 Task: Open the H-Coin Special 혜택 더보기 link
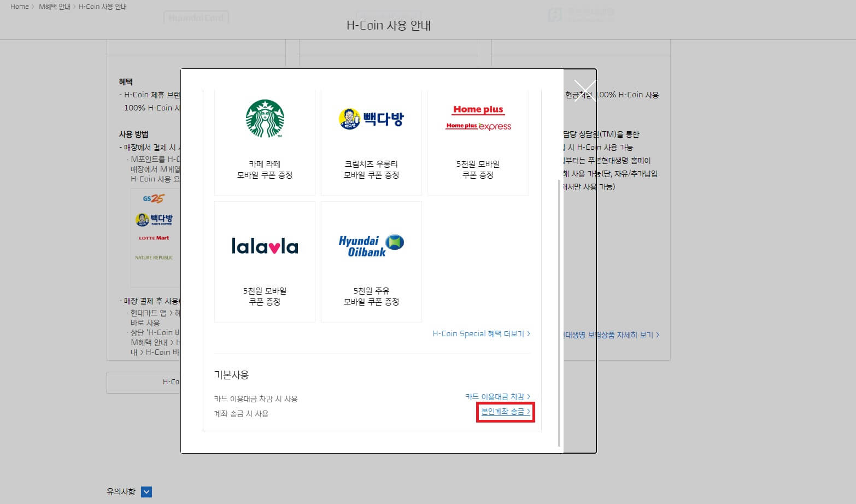[481, 333]
